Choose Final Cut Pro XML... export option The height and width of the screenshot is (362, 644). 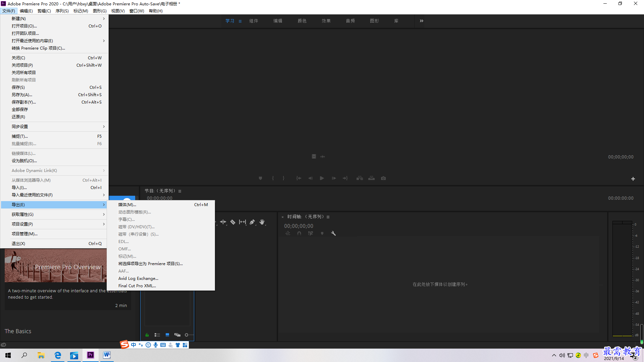coord(161,286)
